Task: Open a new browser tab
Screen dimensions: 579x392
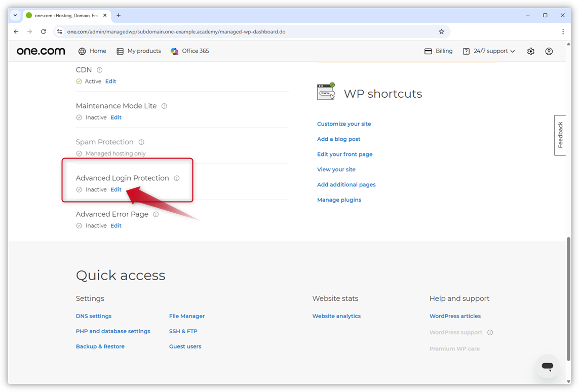Action: point(119,15)
